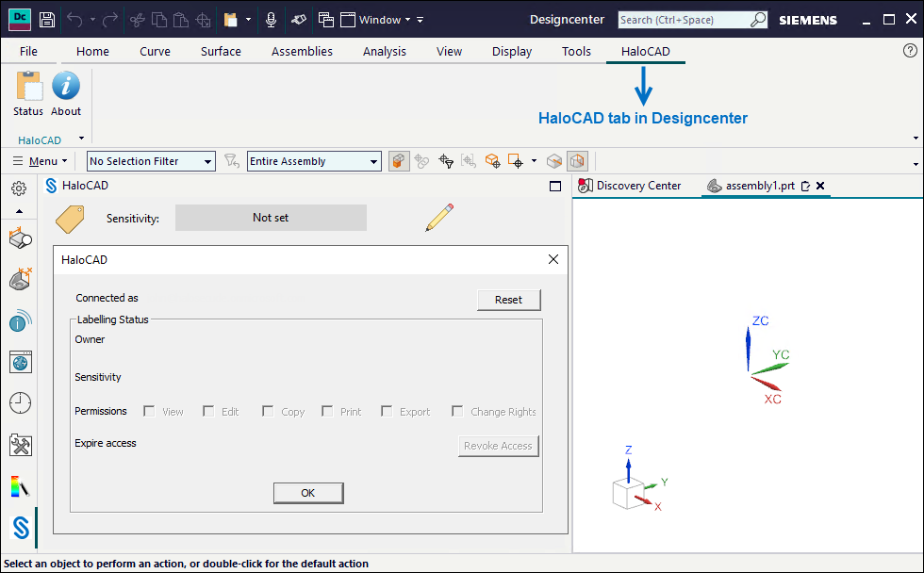Tick the Edit permission checkbox
This screenshot has width=924, height=573.
click(208, 411)
